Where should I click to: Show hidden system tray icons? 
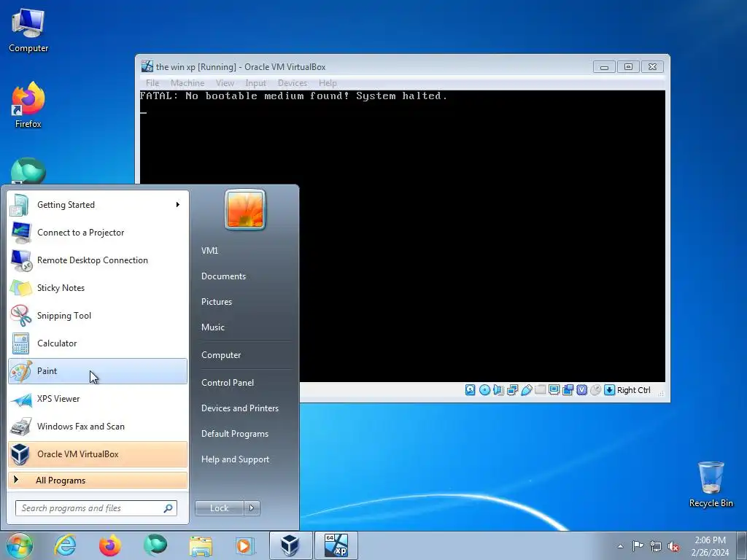620,546
